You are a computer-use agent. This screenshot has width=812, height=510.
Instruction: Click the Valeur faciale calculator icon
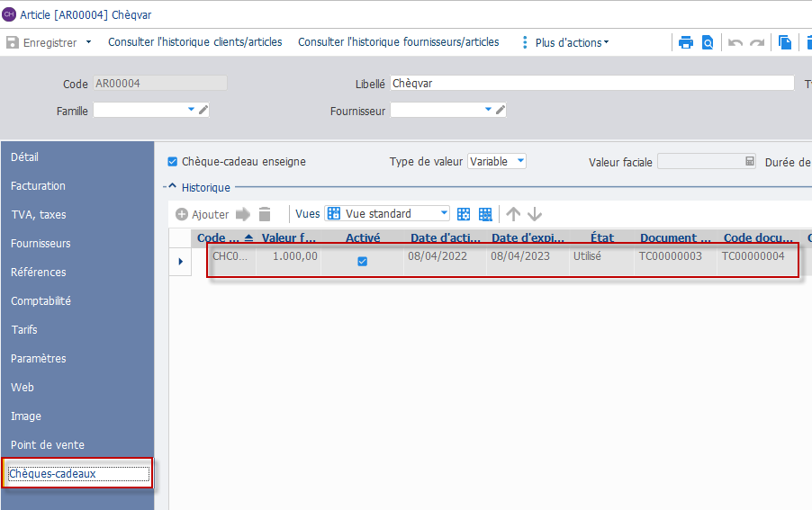(x=749, y=161)
